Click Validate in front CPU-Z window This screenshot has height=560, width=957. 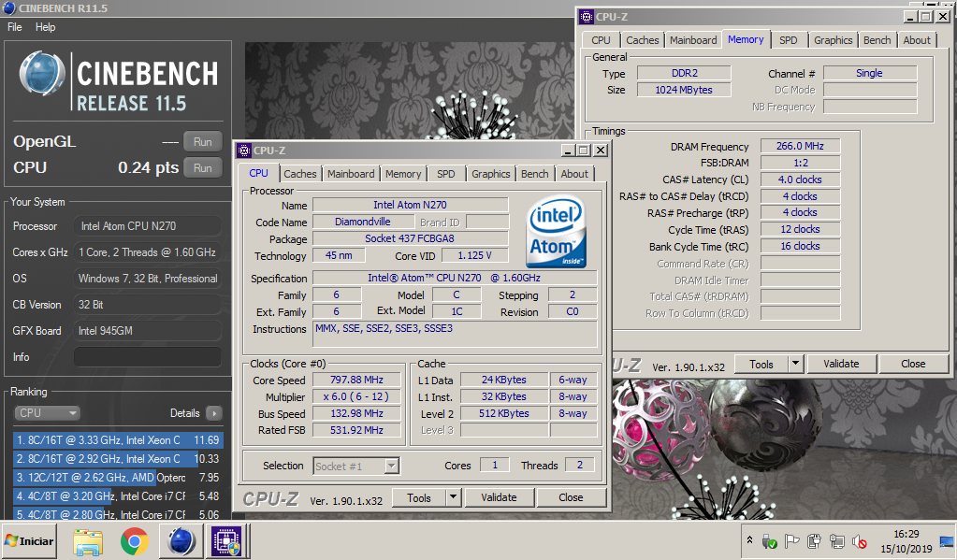click(499, 497)
